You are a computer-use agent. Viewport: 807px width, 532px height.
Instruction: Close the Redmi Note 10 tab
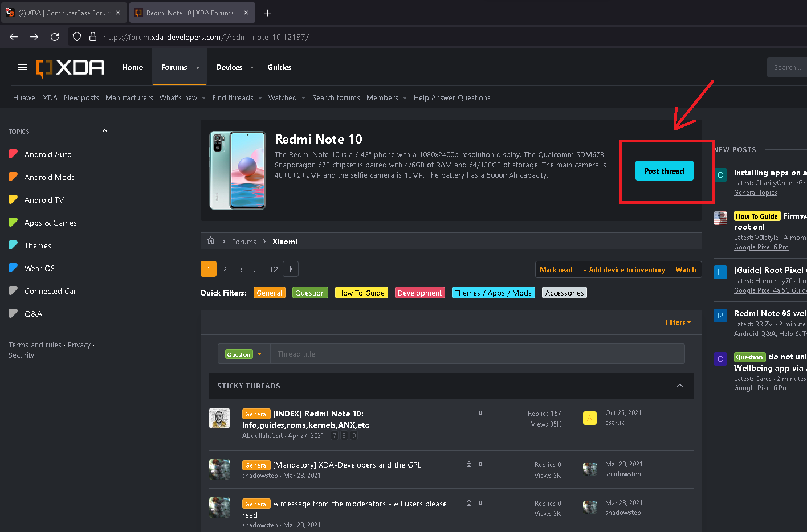tap(246, 13)
